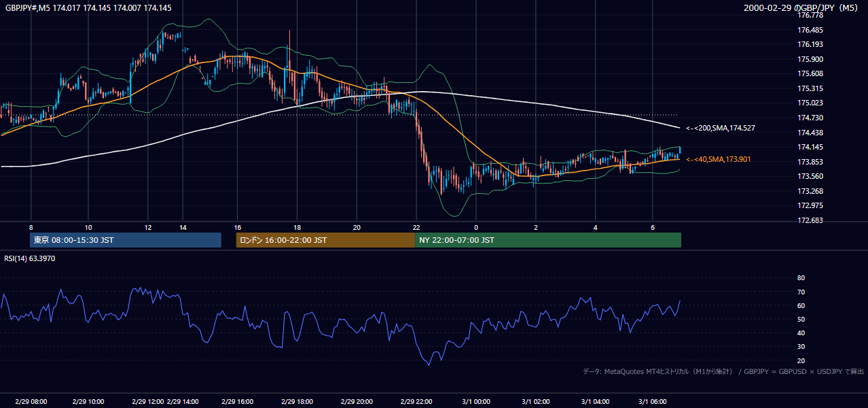Select the bottom date label '2/29 12:00'

point(148,401)
